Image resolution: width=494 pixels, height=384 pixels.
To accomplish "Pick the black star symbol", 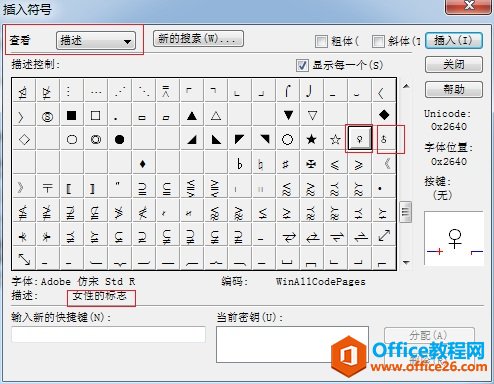I will click(x=311, y=139).
